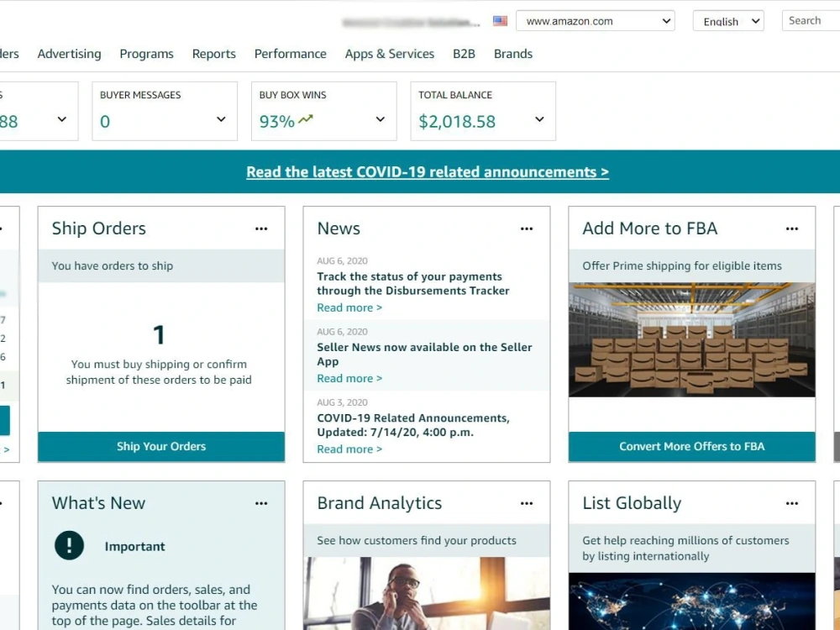Open Brand Analytics card three-dot menu
Image resolution: width=840 pixels, height=630 pixels.
click(527, 503)
